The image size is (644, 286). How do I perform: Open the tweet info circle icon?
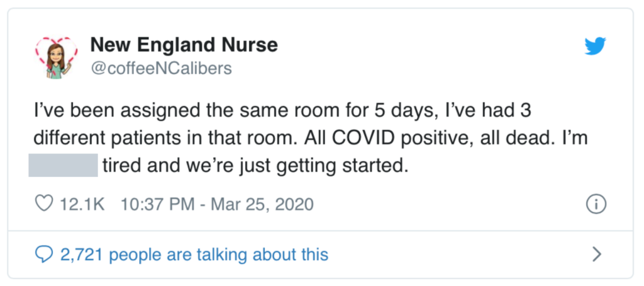pyautogui.click(x=595, y=204)
